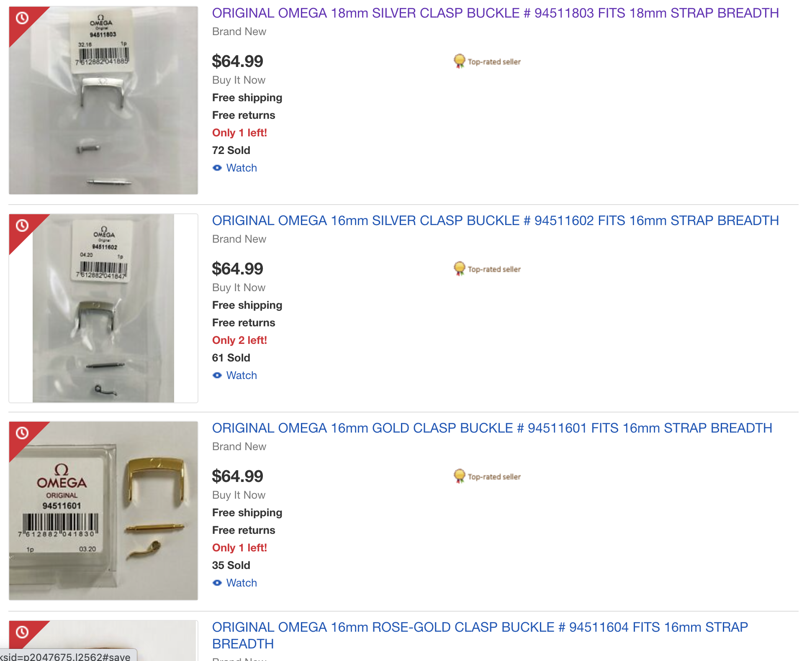Toggle Watch for the 16mm gold buckle

[x=241, y=583]
